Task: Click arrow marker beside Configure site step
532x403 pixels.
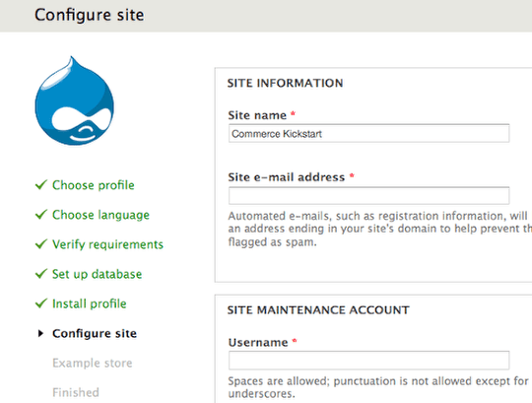Action: click(40, 333)
